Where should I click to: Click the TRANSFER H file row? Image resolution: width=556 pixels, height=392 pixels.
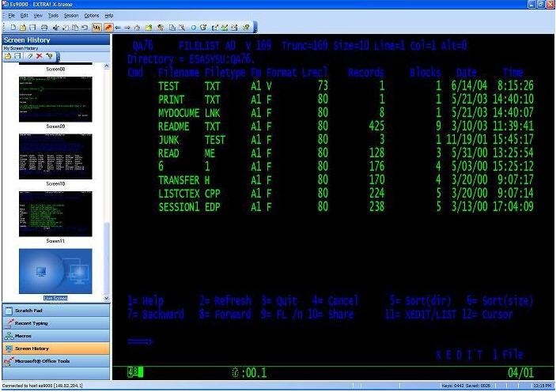pos(346,180)
